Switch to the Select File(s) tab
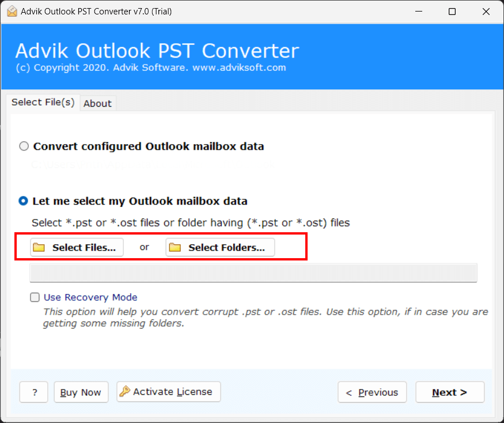Screen dimensions: 504x423 coord(43,102)
